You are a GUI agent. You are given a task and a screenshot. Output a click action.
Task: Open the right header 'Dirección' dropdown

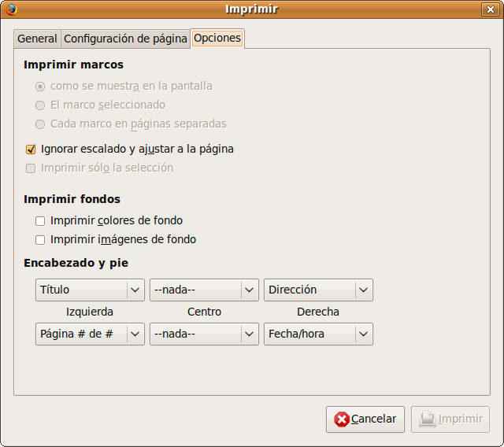pyautogui.click(x=318, y=290)
